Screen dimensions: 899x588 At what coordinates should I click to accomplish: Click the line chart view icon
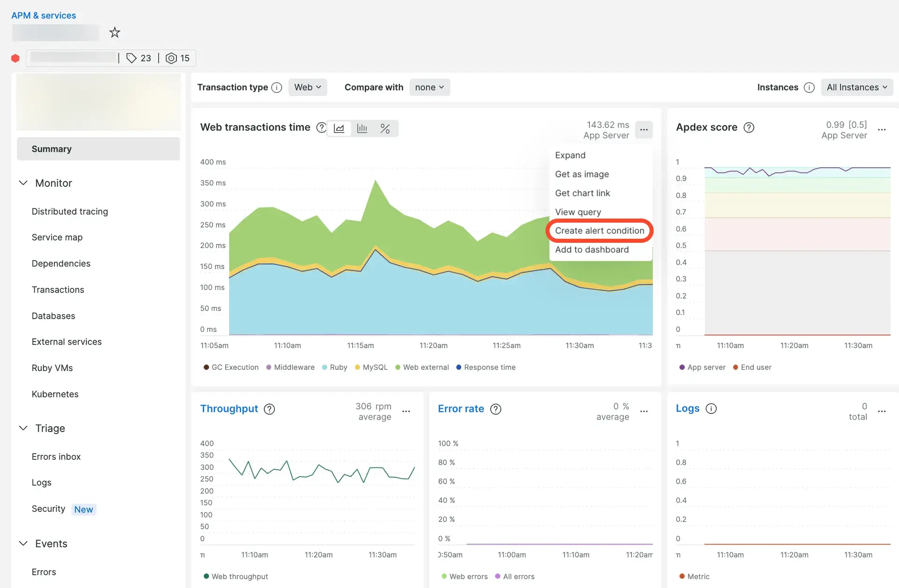pyautogui.click(x=339, y=128)
